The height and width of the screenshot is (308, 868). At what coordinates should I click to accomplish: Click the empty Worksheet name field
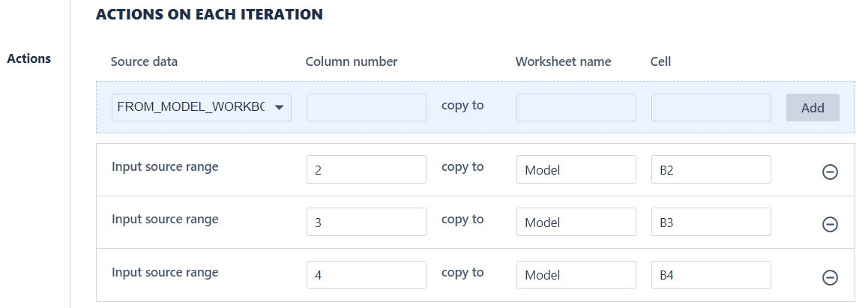pos(576,107)
